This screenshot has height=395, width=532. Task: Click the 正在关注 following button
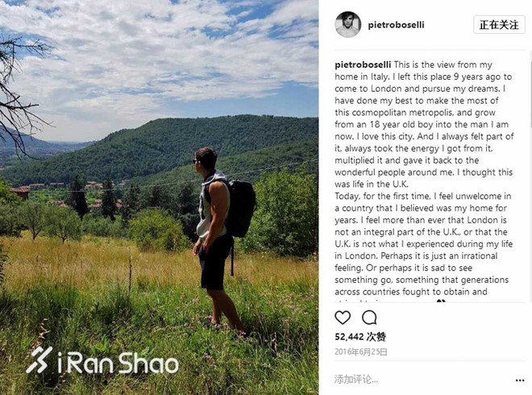[x=498, y=25]
